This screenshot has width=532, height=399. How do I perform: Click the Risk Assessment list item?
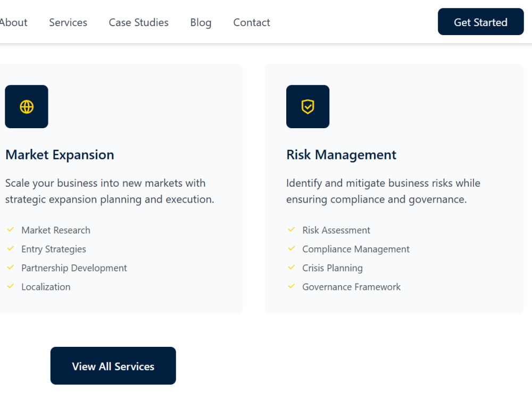[x=336, y=230]
